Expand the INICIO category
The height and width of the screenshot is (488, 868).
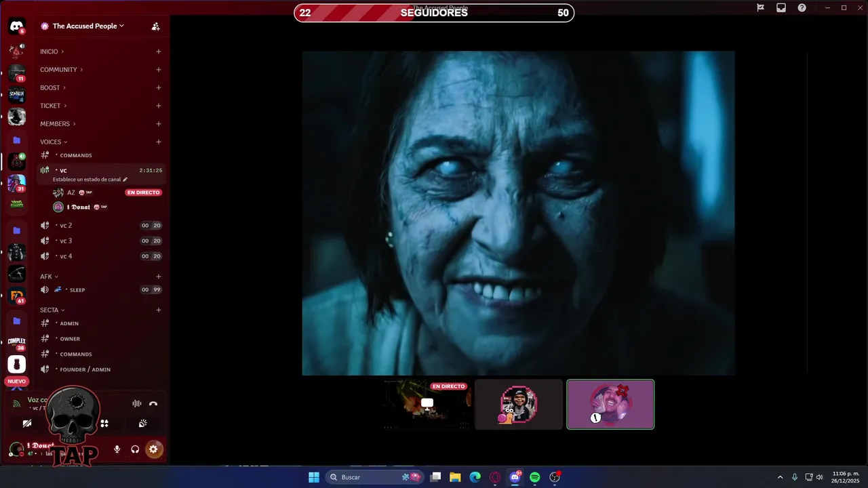(52, 52)
